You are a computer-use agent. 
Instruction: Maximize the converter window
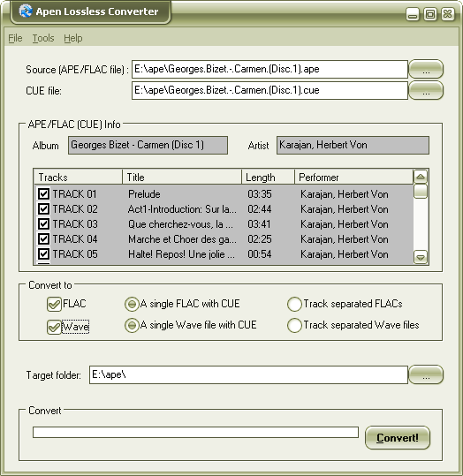430,14
